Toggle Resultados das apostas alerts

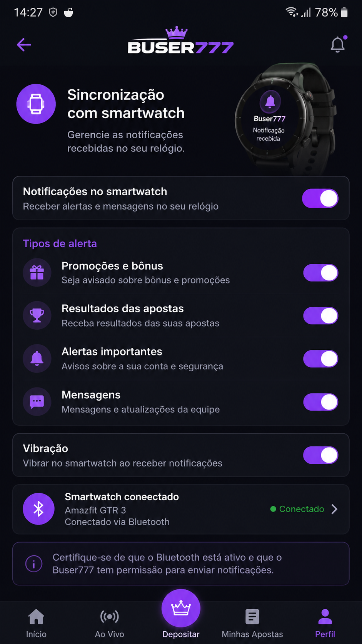click(321, 315)
